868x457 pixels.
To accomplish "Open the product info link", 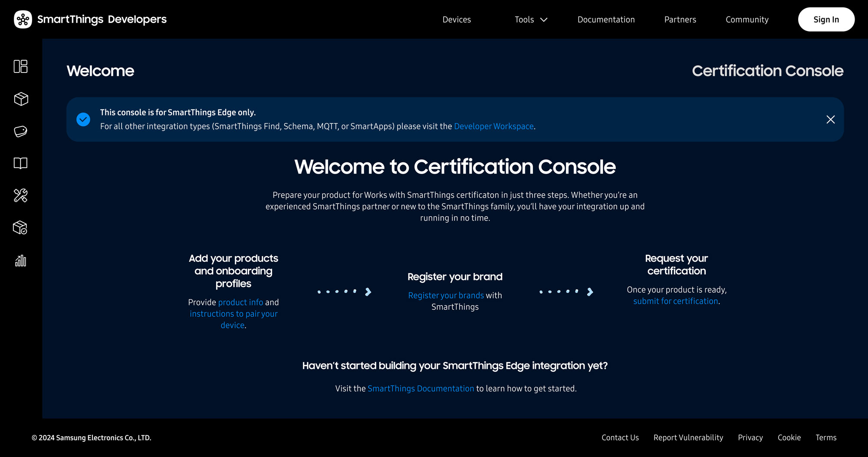I will [x=240, y=302].
